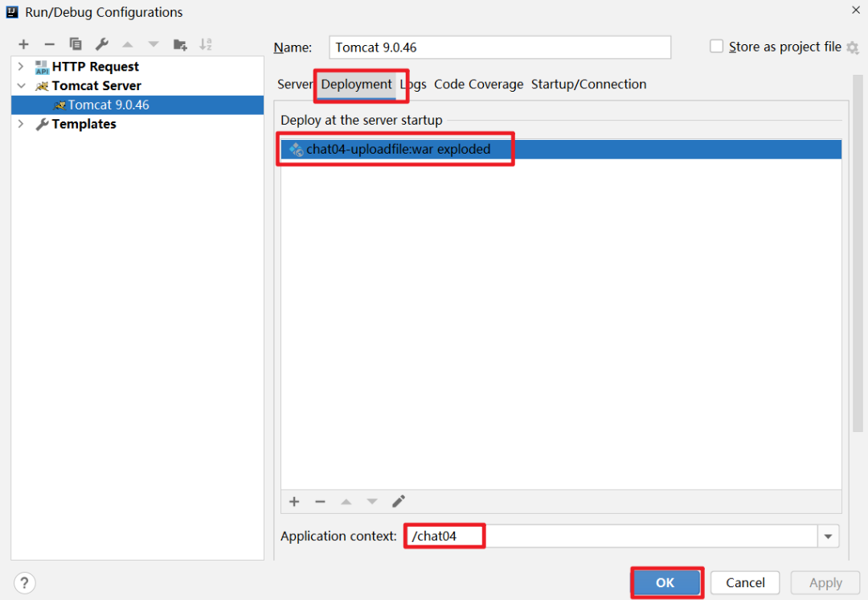Switch to the Code Coverage tab
Screen dimensions: 868x600
478,84
